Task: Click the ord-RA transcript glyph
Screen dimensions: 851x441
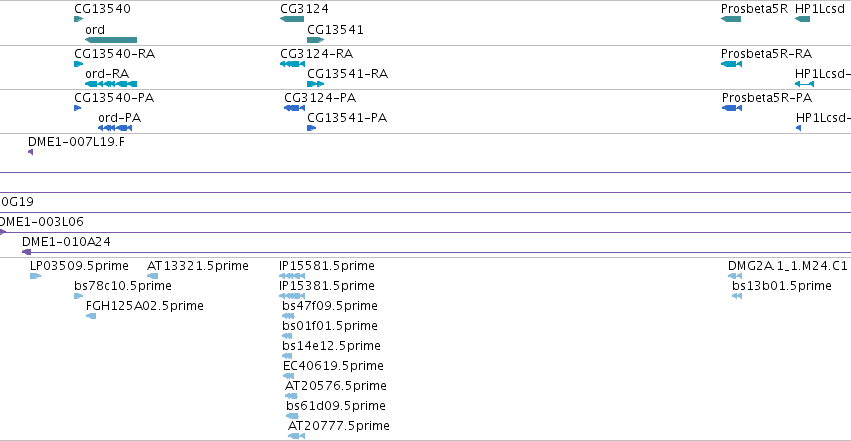Action: tap(111, 84)
